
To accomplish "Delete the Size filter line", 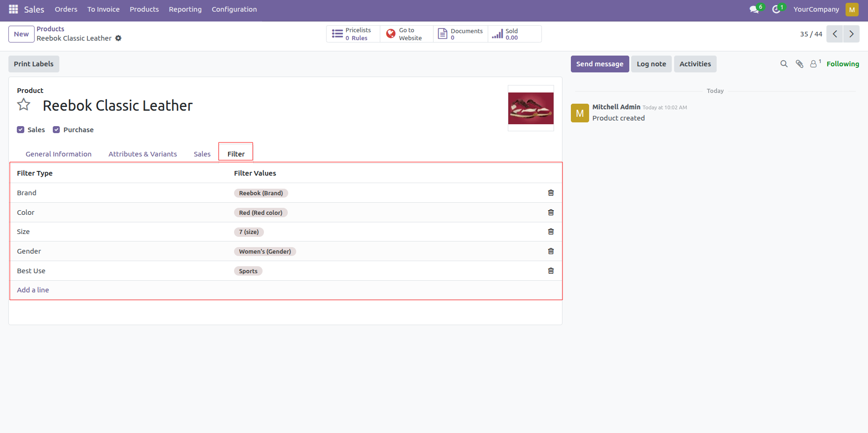I will click(x=551, y=232).
